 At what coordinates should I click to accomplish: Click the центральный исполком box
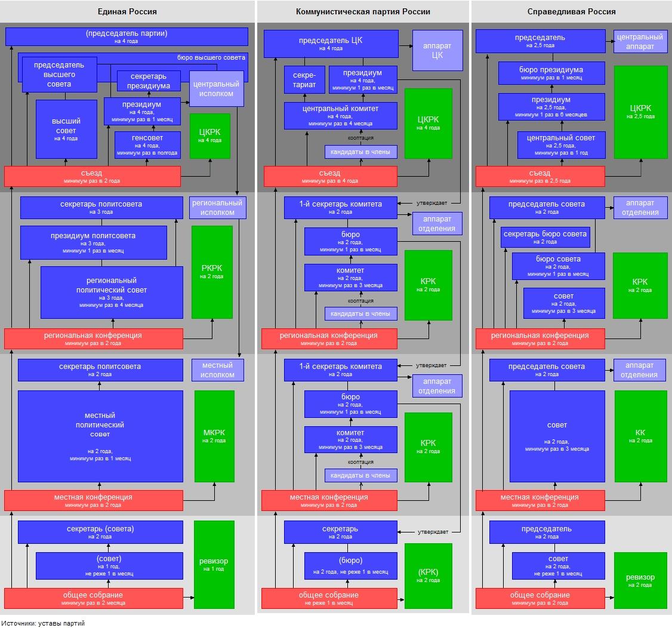pyautogui.click(x=216, y=89)
